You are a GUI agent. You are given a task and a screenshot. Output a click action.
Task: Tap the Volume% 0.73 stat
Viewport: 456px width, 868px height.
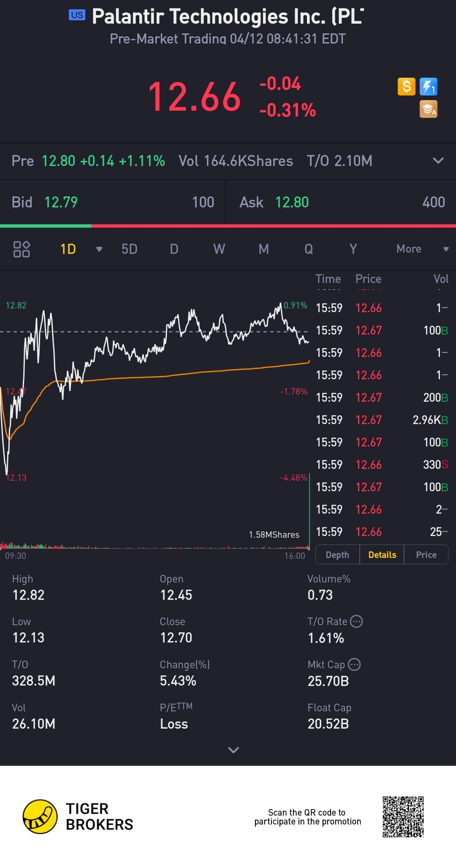(329, 588)
